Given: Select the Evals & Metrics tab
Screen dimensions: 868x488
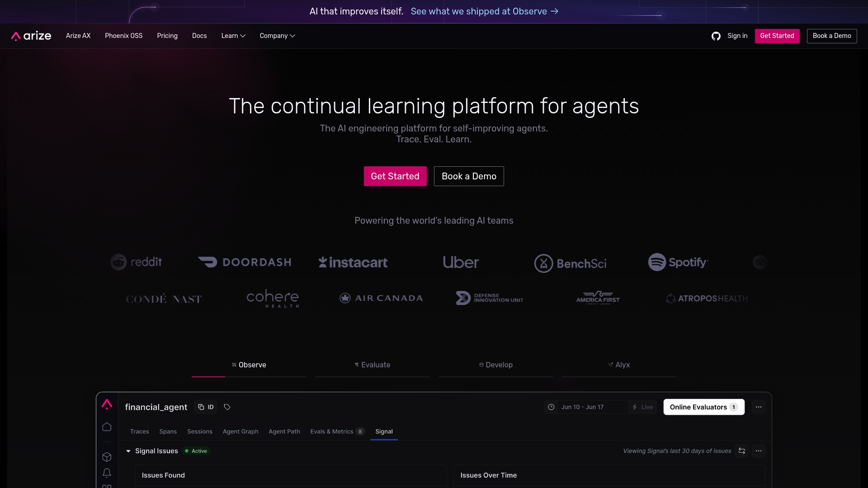Looking at the screenshot, I should (337, 432).
